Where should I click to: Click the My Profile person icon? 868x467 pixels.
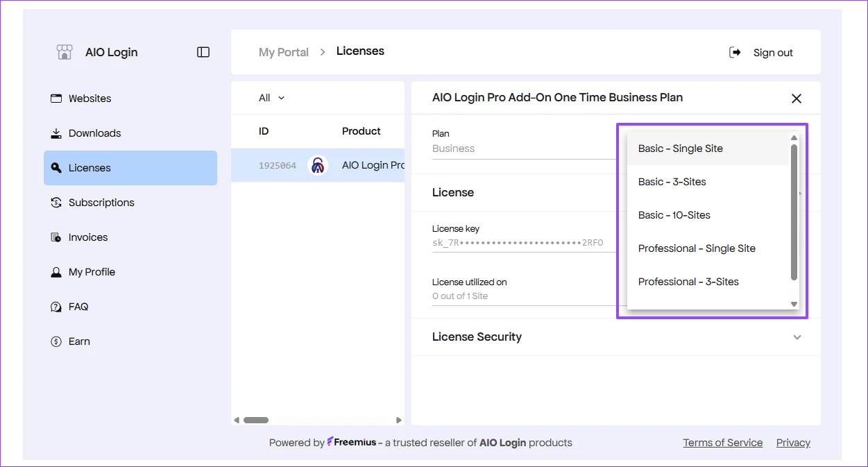click(x=56, y=272)
